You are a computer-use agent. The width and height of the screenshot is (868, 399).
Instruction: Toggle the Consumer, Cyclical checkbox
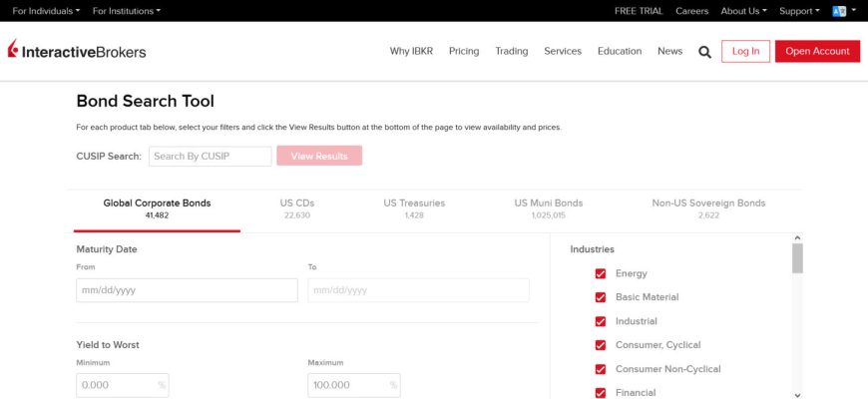(600, 345)
